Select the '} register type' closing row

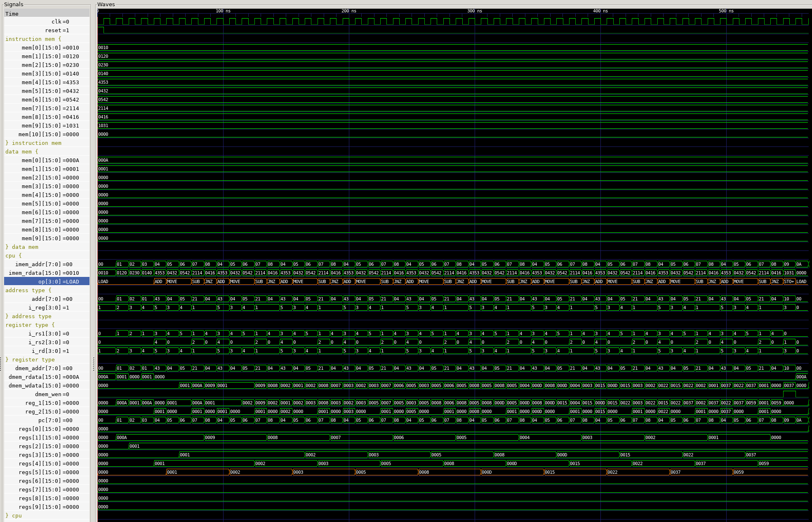click(47, 359)
